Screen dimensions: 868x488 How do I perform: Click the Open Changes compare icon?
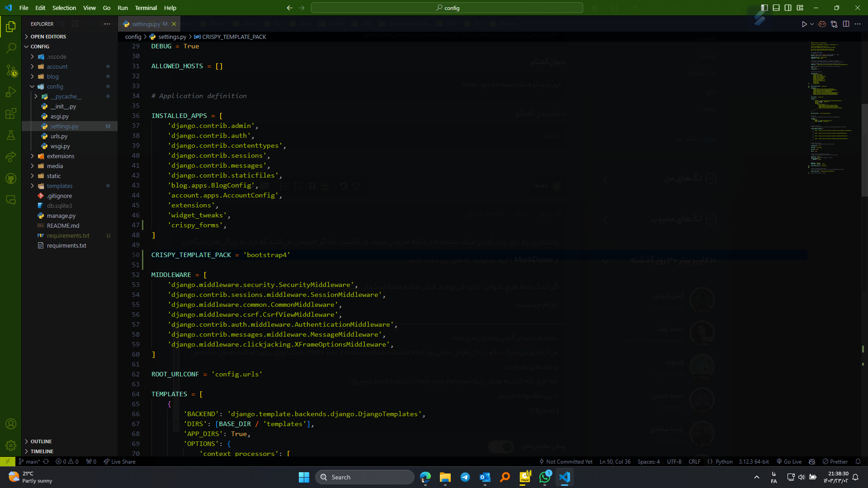(834, 24)
